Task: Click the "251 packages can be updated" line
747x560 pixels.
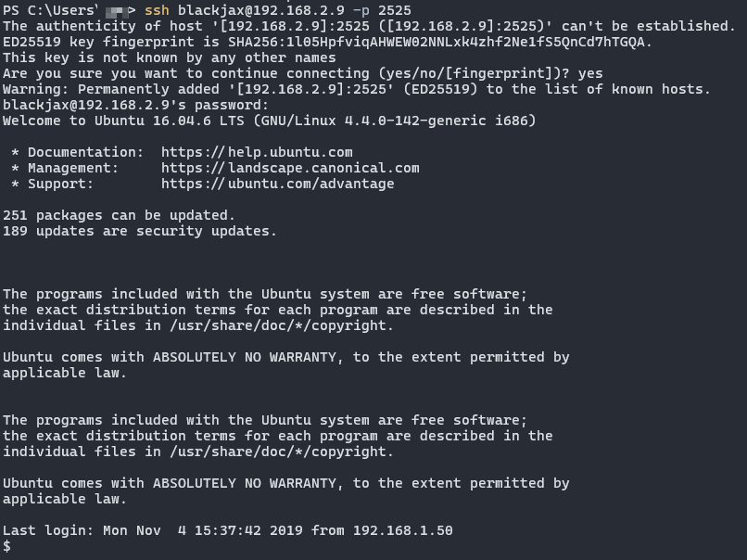Action: point(119,215)
